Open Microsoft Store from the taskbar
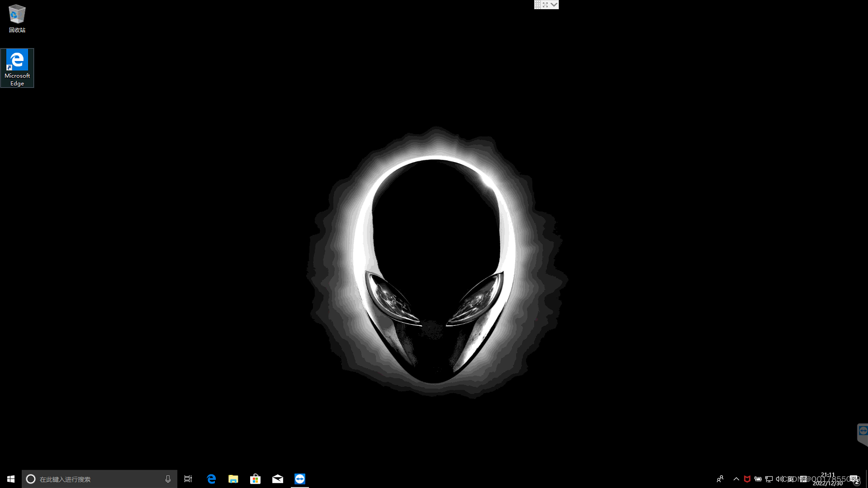 click(255, 479)
